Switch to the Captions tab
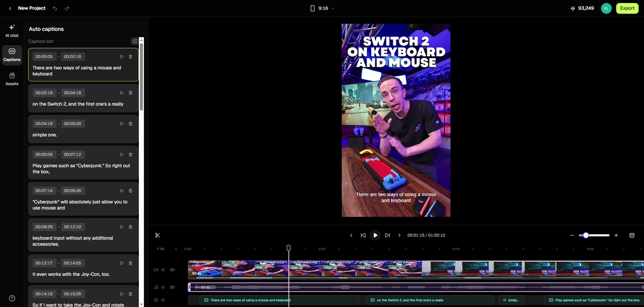Image resolution: width=644 pixels, height=307 pixels. (x=12, y=55)
